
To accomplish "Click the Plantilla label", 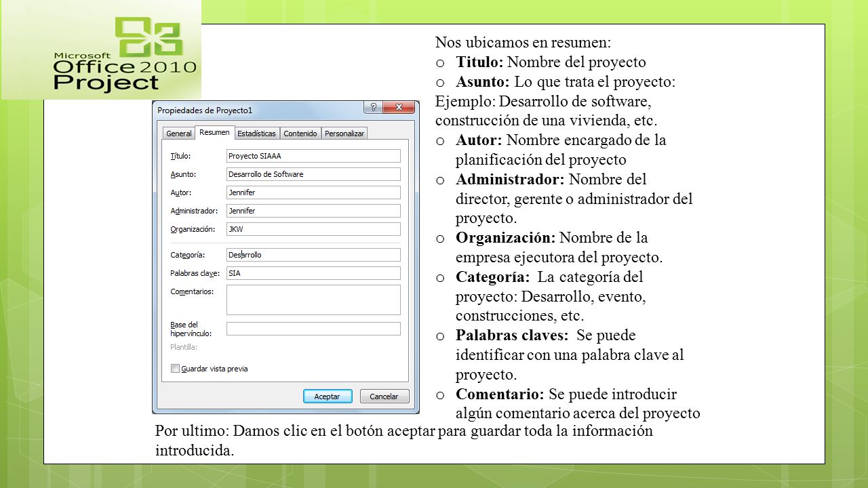I will (184, 347).
